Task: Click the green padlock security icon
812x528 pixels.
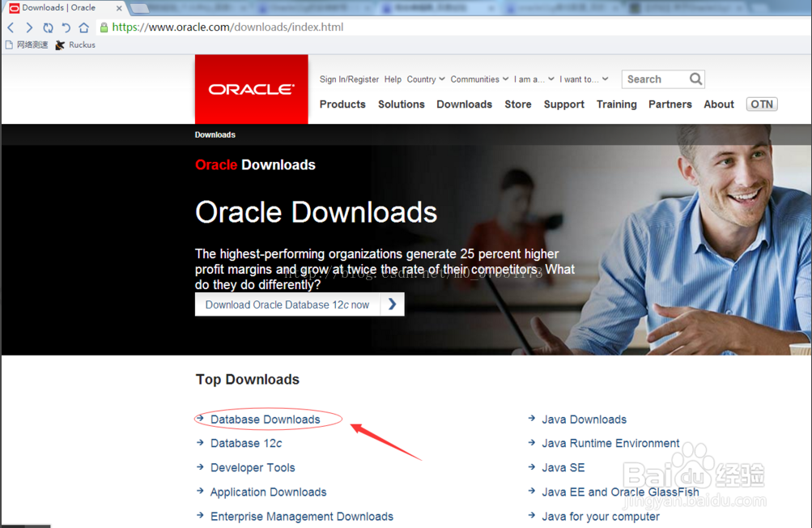Action: coord(104,28)
